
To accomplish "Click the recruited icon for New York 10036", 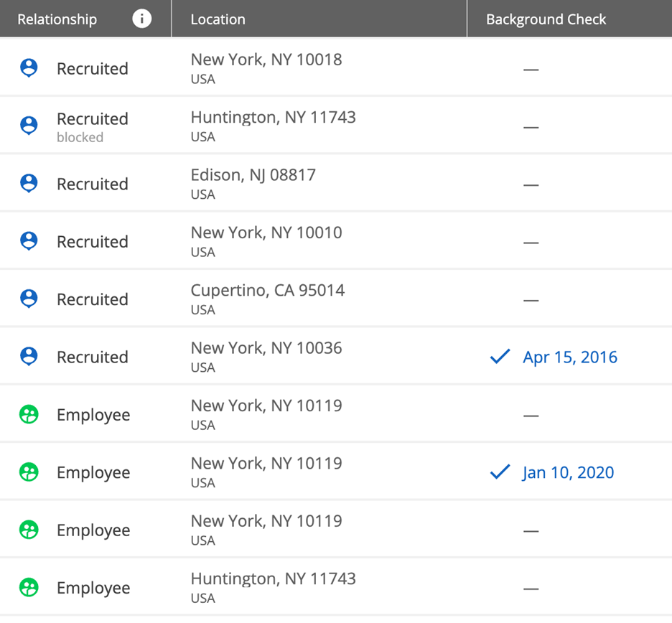I will (x=29, y=357).
